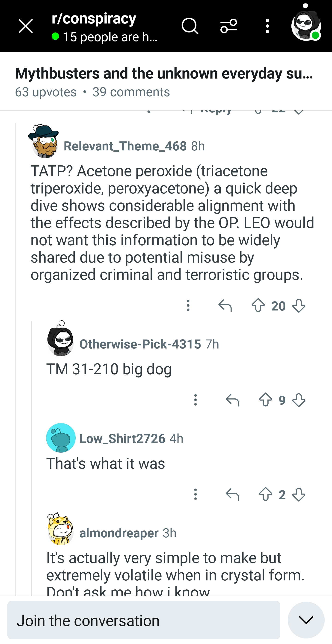
Task: Open the almondreaper username link
Action: [x=119, y=533]
